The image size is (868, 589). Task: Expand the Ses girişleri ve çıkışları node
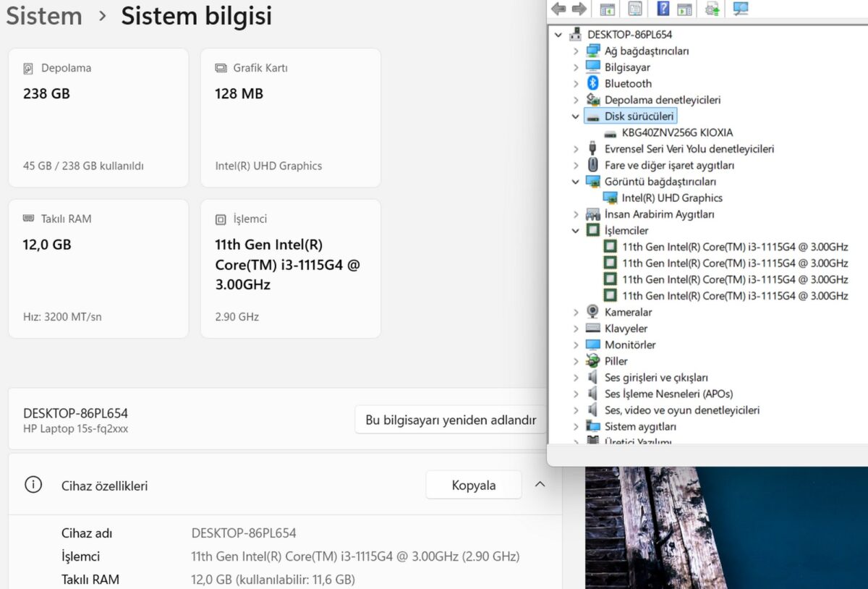click(x=576, y=378)
